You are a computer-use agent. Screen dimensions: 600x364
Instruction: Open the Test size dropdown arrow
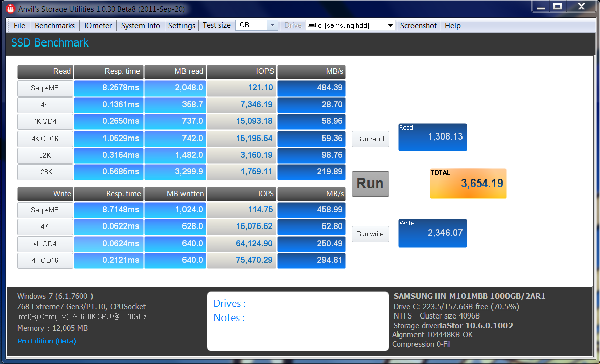(272, 26)
